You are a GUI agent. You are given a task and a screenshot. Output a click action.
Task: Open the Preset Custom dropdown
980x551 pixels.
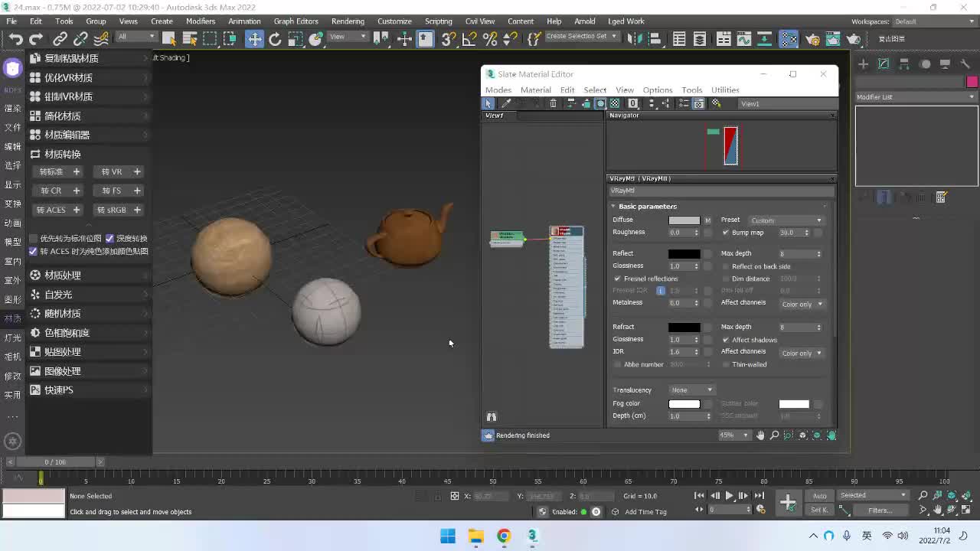tap(786, 220)
